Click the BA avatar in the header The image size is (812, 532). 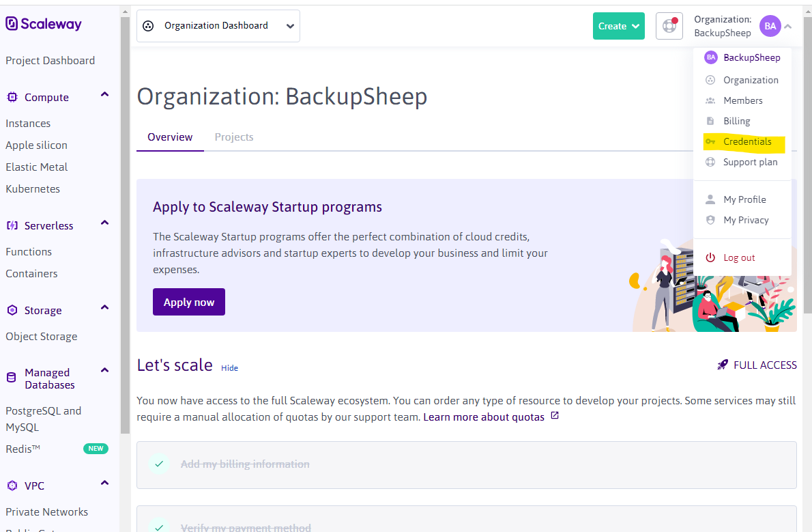[x=770, y=26]
